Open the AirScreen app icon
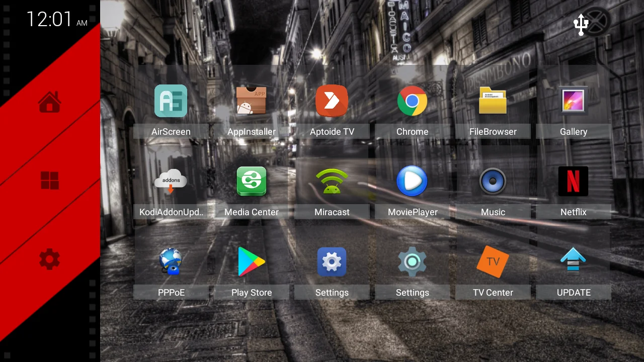This screenshot has height=362, width=644. point(171,101)
